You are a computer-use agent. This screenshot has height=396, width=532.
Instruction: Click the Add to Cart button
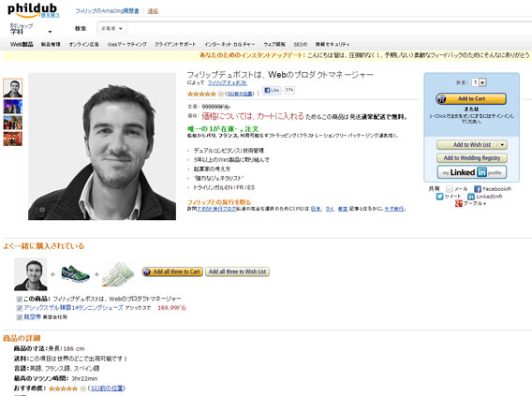pyautogui.click(x=471, y=98)
